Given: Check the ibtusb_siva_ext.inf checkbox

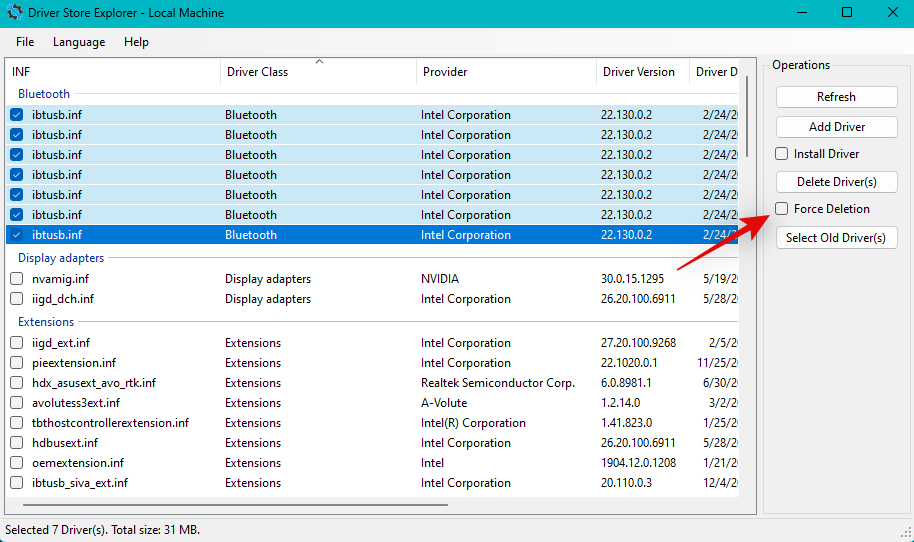Looking at the screenshot, I should pos(16,483).
